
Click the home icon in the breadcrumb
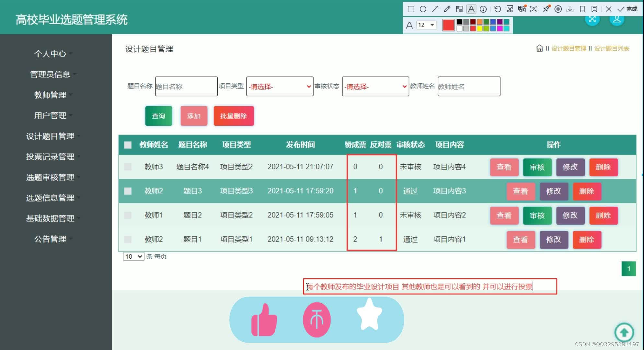(539, 48)
